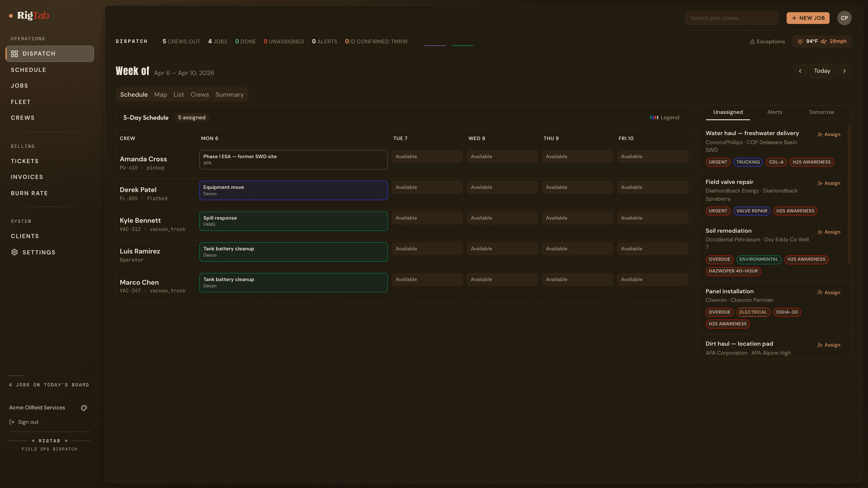This screenshot has height=488, width=868.
Task: Click Derek Patel's Wed 8 Available slot
Action: point(502,187)
